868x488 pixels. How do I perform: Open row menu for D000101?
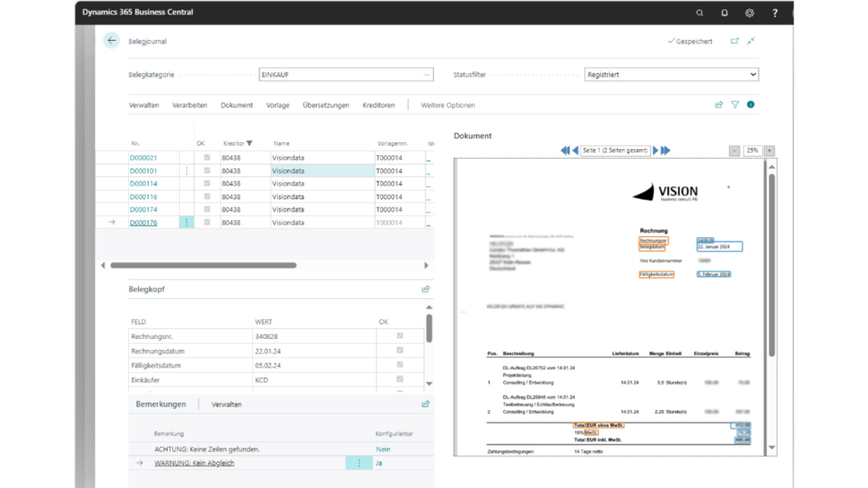coord(186,171)
